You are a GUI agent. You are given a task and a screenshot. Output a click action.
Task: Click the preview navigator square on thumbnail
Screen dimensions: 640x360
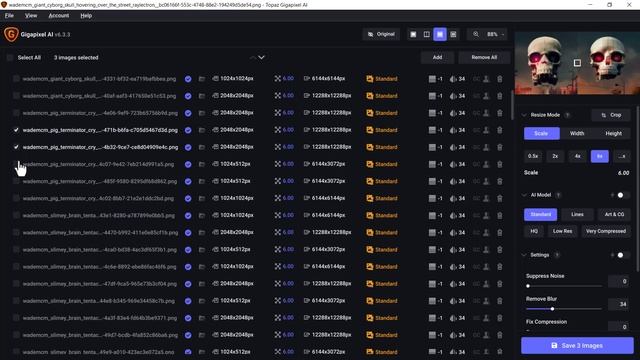tap(577, 63)
